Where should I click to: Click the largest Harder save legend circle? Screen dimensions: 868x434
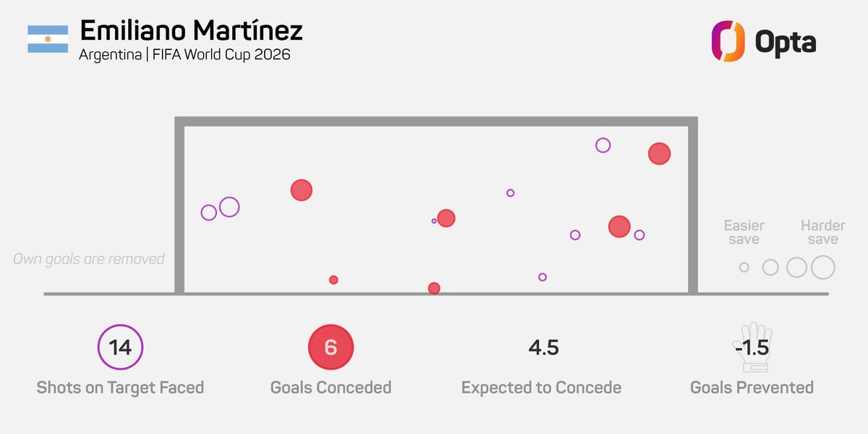tap(822, 268)
